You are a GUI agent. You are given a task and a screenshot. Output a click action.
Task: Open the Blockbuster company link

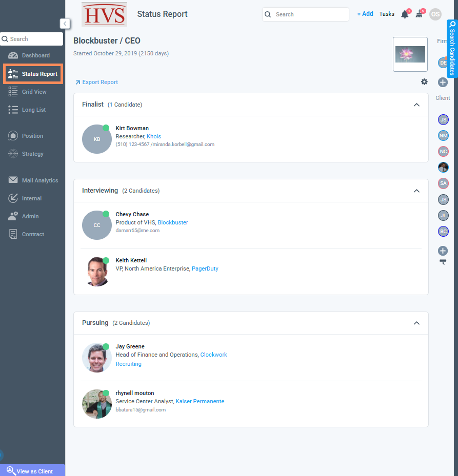click(173, 222)
